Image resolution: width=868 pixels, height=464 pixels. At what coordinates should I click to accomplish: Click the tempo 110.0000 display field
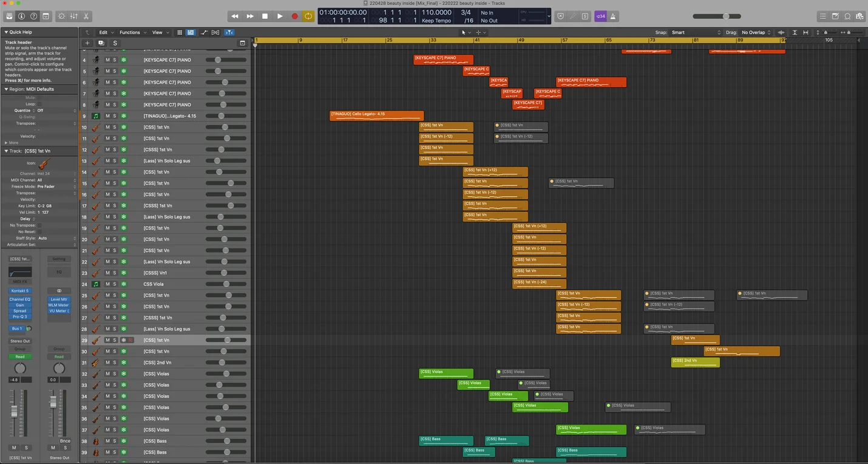pos(436,12)
